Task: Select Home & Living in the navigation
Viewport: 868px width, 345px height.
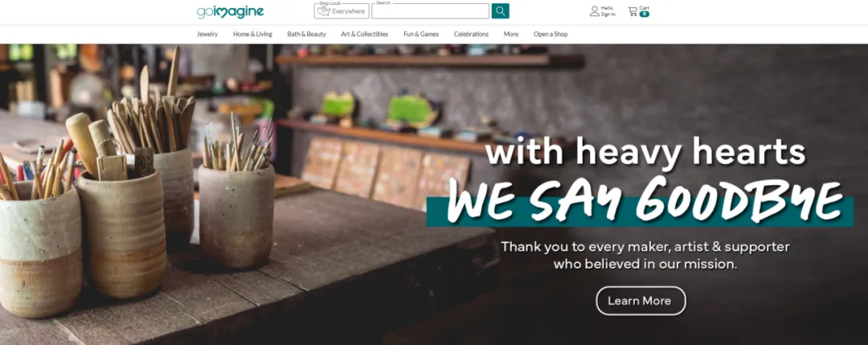Action: (x=252, y=35)
